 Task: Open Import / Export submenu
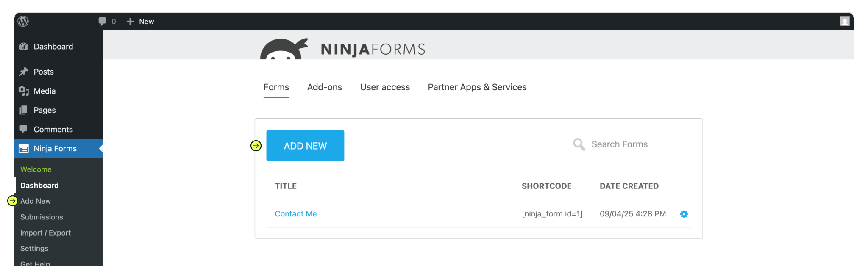pos(45,233)
